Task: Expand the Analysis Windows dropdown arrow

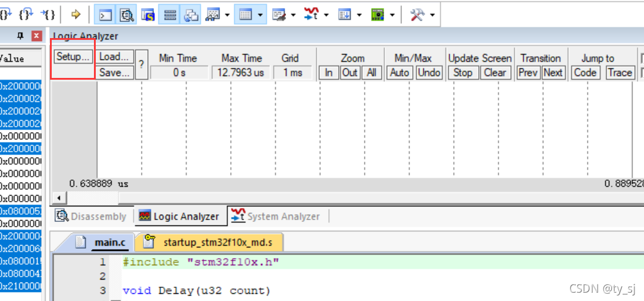Action: coord(326,15)
